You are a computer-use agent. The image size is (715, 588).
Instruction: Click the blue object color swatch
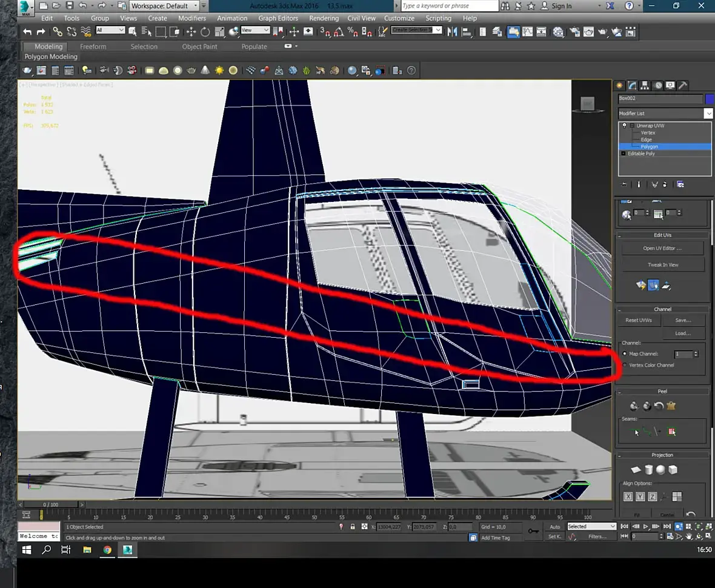[x=710, y=99]
